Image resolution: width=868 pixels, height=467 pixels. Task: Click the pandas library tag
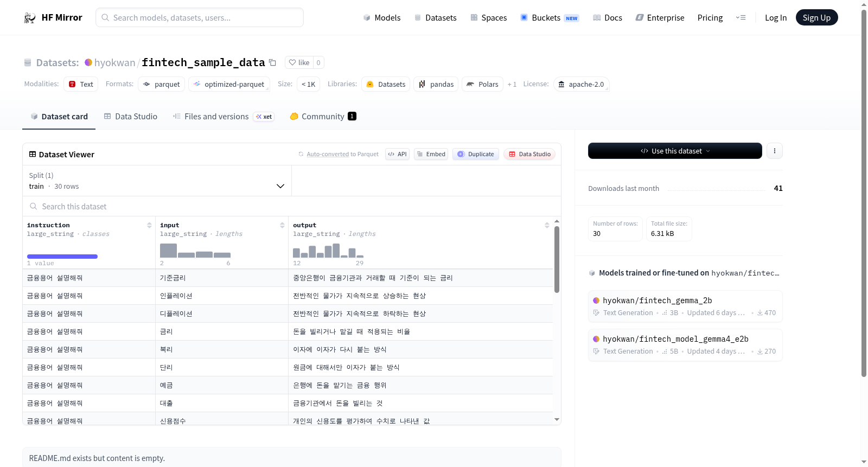(x=436, y=84)
